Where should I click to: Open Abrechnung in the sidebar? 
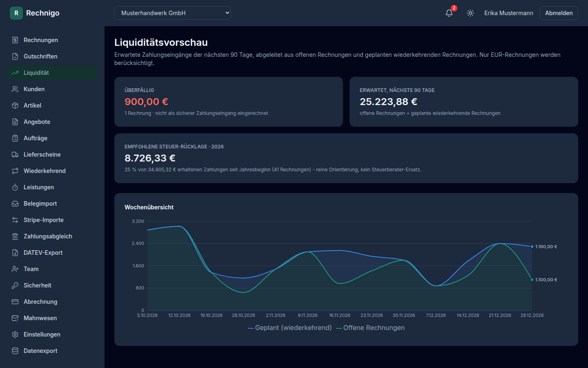52,302
